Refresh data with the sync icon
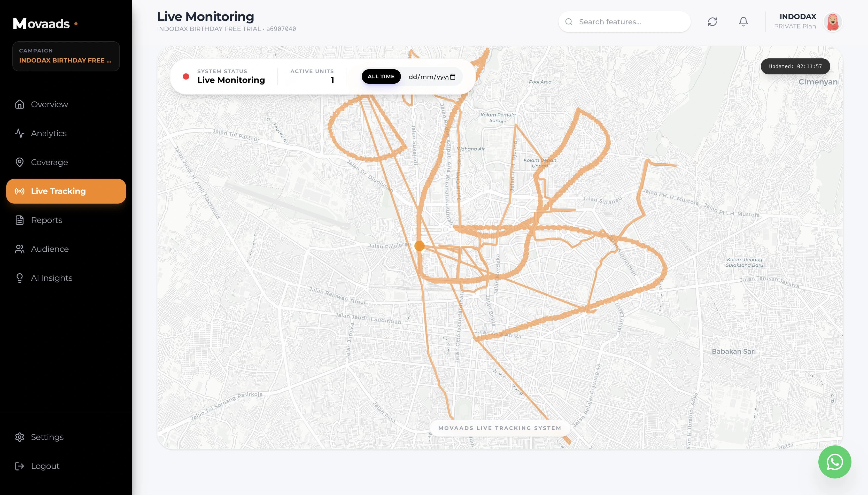This screenshot has height=495, width=868. [x=712, y=21]
